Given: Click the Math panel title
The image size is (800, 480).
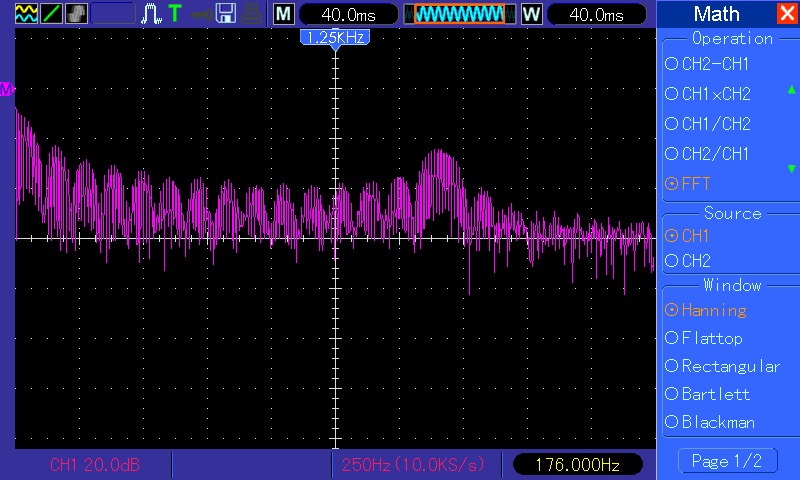Looking at the screenshot, I should coord(716,14).
